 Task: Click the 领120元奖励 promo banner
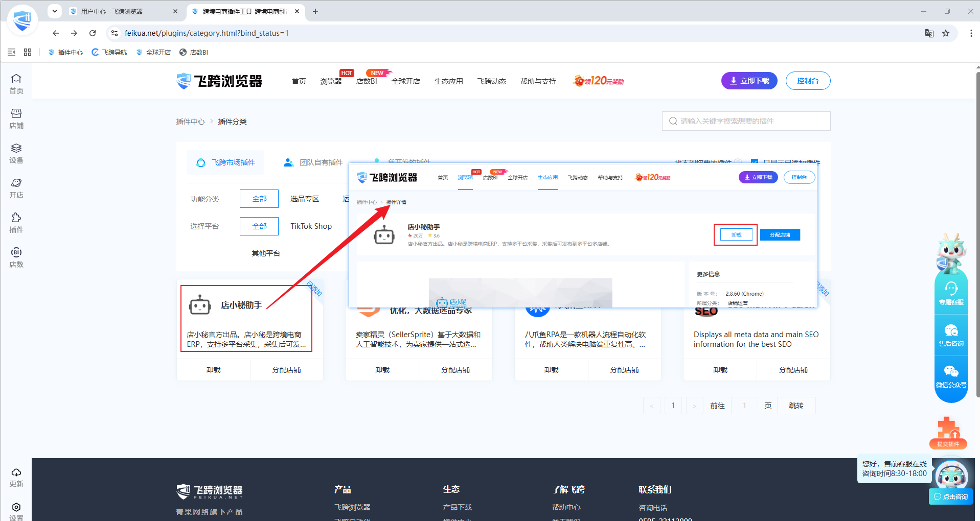[x=599, y=81]
